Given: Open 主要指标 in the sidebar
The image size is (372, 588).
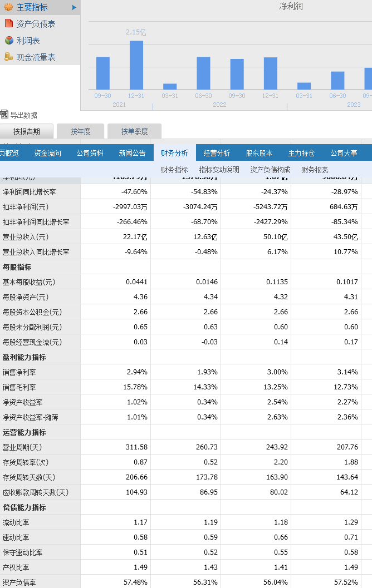Looking at the screenshot, I should (32, 7).
